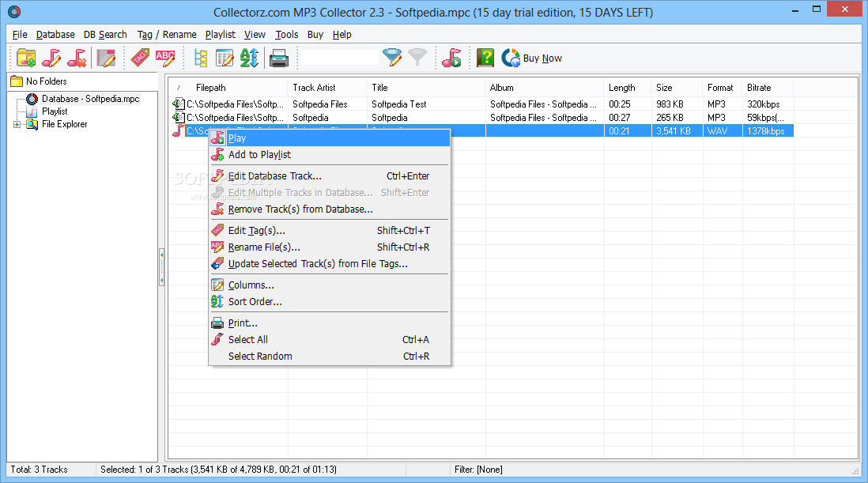
Task: Click the Buy Now toolbar button
Action: tap(532, 58)
